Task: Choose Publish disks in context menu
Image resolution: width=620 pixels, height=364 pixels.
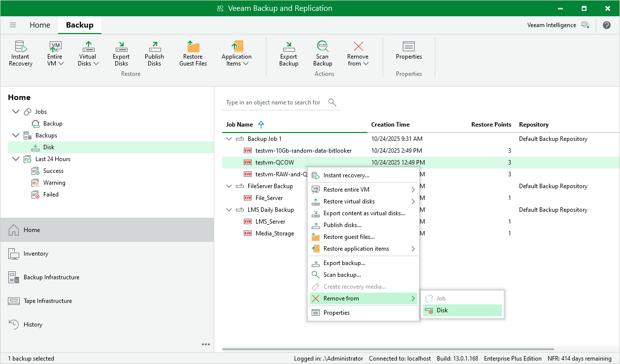Action: [363, 225]
